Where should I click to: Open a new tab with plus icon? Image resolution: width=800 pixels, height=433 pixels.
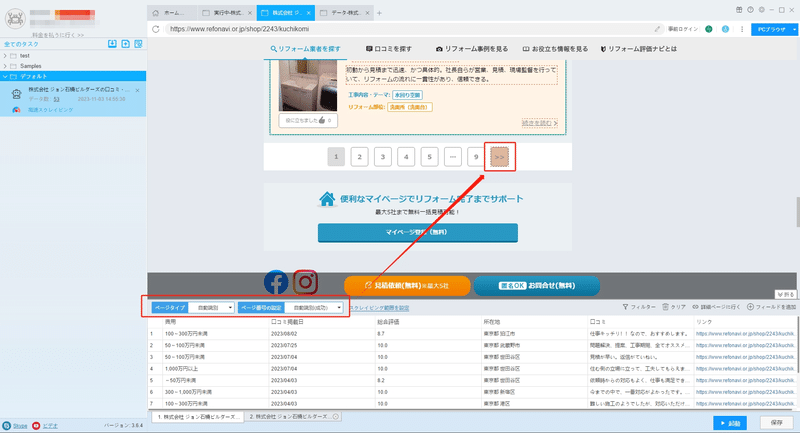[x=379, y=13]
